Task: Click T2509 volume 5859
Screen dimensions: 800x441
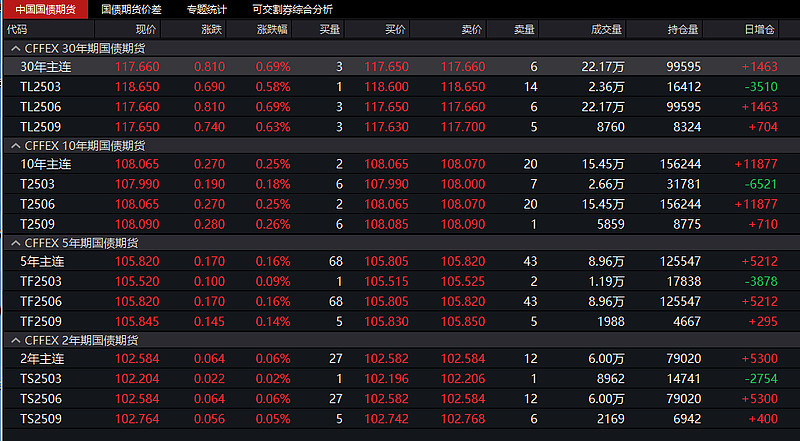Action: (611, 224)
